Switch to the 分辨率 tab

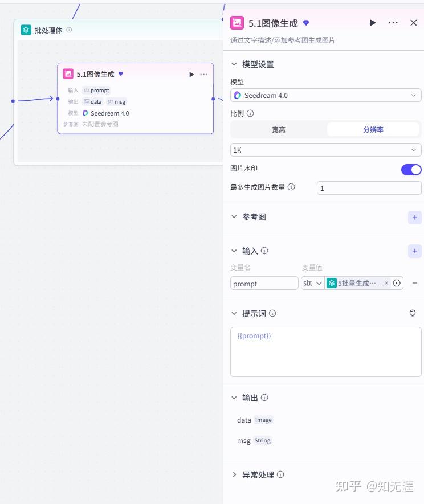pos(373,129)
